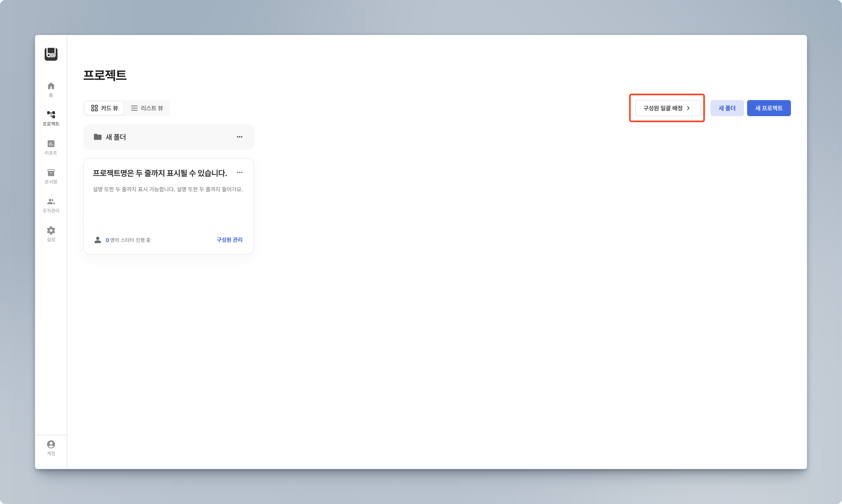Image resolution: width=842 pixels, height=504 pixels.
Task: Open the 새 폴더 folder's more options menu
Action: 240,137
